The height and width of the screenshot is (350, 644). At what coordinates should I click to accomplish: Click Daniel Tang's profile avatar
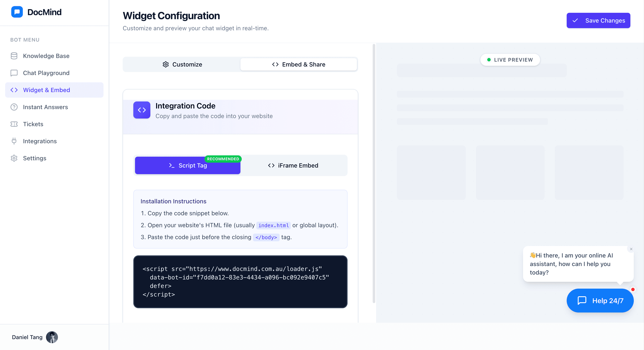click(x=52, y=337)
